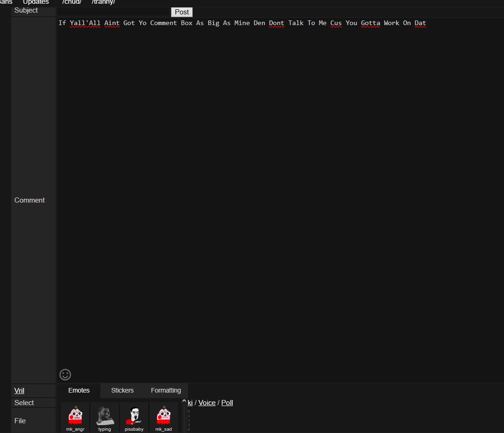The height and width of the screenshot is (433, 504).
Task: Click the Poll link
Action: click(x=227, y=403)
